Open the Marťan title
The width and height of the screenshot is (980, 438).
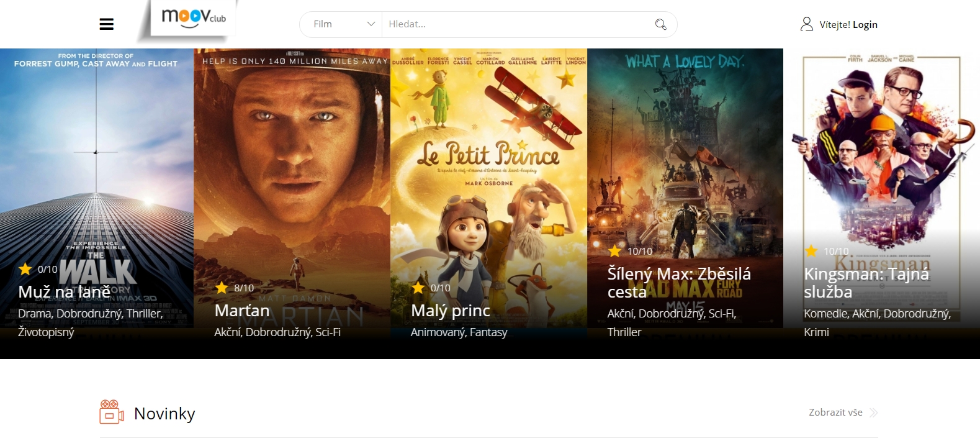[242, 310]
